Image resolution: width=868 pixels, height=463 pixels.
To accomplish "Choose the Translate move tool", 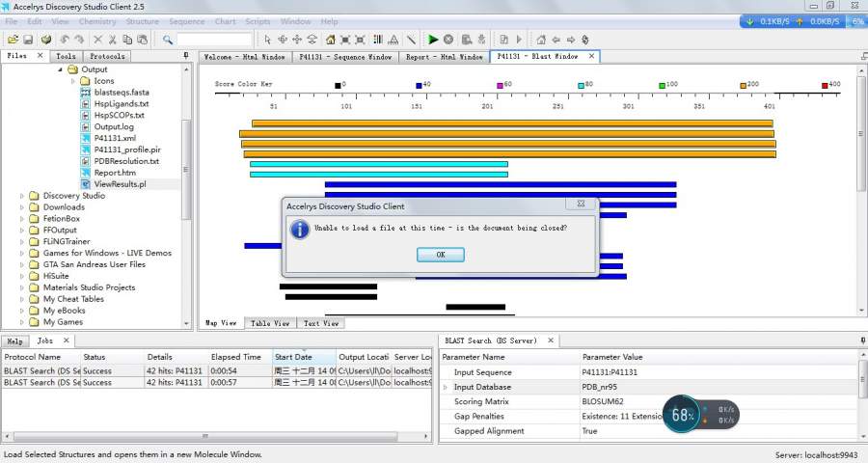I will (x=297, y=40).
